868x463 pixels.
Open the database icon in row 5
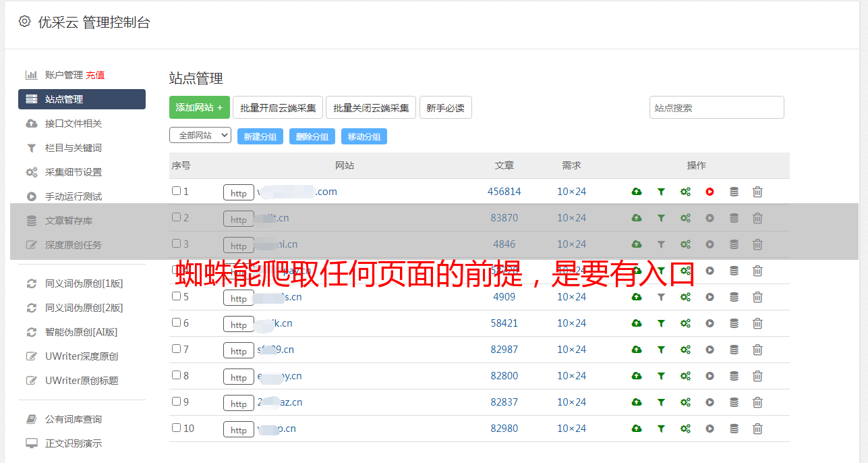(734, 297)
